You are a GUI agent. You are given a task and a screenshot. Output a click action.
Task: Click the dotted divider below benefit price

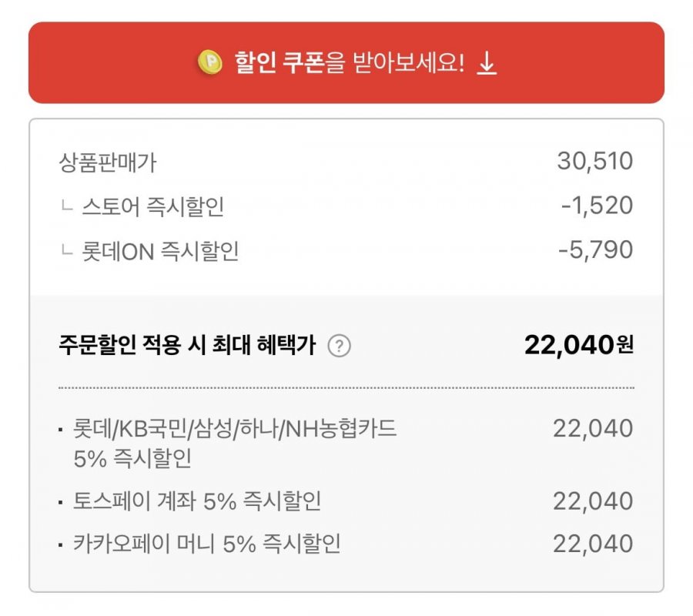point(346,388)
